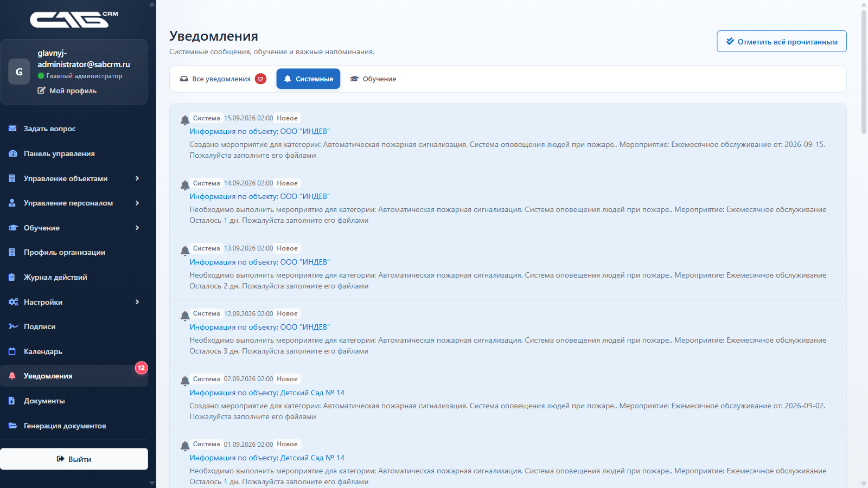This screenshot has height=488, width=868.
Task: Click the red bell icon of Уведомления
Action: click(x=12, y=376)
